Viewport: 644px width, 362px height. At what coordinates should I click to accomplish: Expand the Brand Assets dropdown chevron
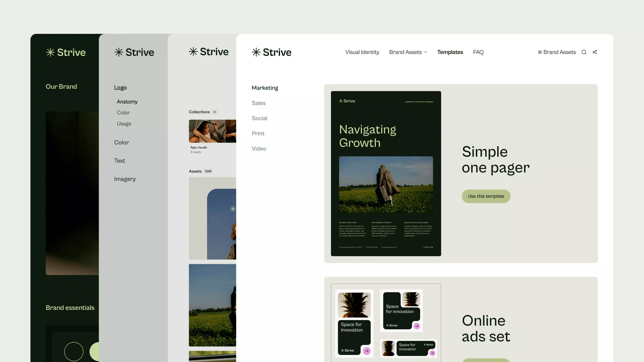coord(425,52)
